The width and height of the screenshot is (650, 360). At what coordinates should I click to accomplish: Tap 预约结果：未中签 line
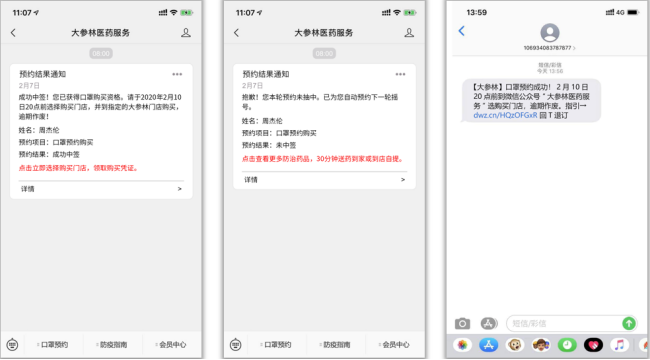click(269, 145)
